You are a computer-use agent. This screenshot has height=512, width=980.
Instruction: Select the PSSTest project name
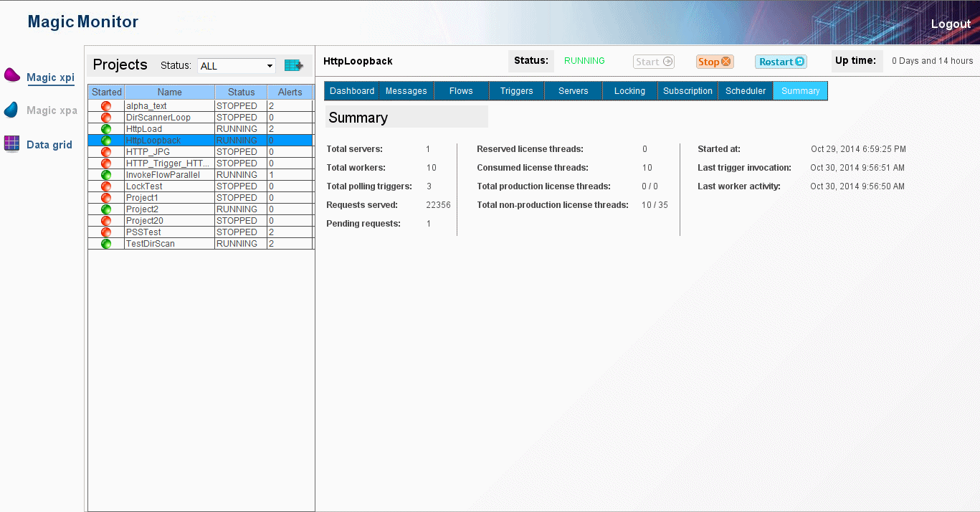click(x=143, y=232)
